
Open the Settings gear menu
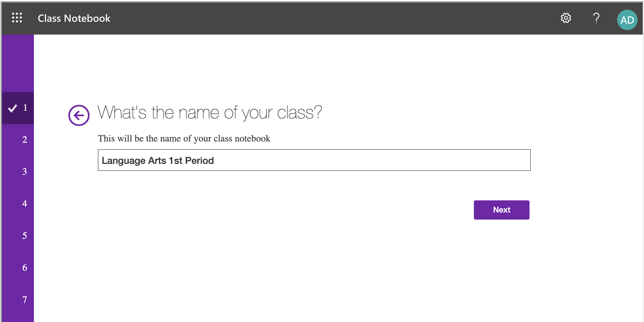pyautogui.click(x=566, y=18)
